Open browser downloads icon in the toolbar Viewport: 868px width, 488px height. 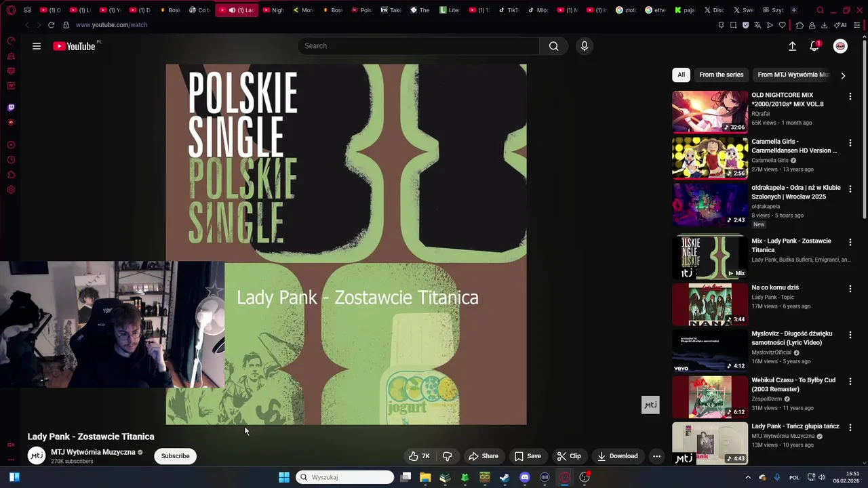(x=824, y=25)
